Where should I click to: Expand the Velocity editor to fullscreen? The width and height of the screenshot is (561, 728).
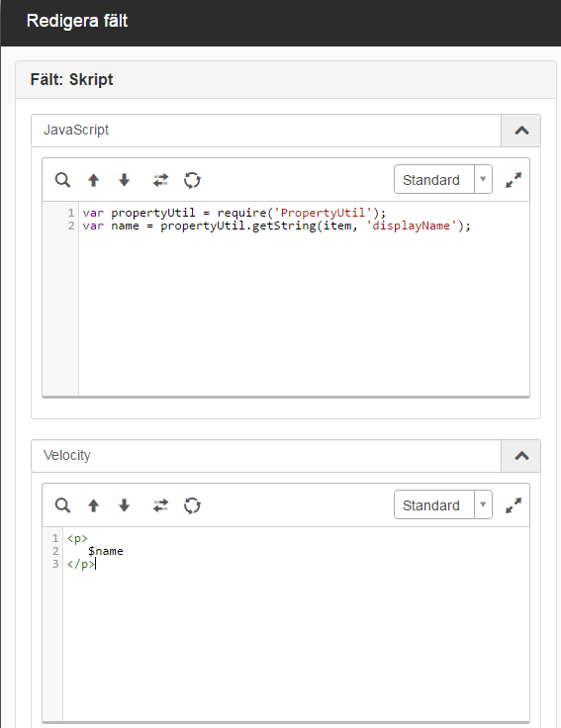(x=514, y=505)
